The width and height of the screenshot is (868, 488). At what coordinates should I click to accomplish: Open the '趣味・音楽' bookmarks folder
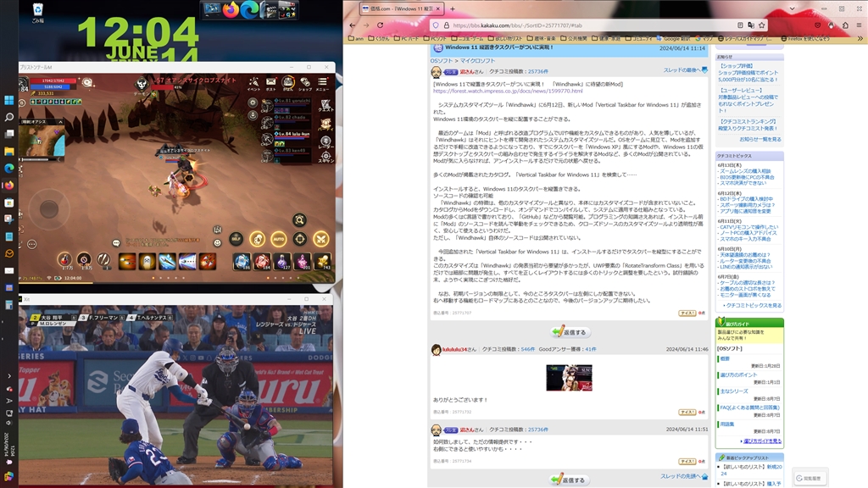542,39
